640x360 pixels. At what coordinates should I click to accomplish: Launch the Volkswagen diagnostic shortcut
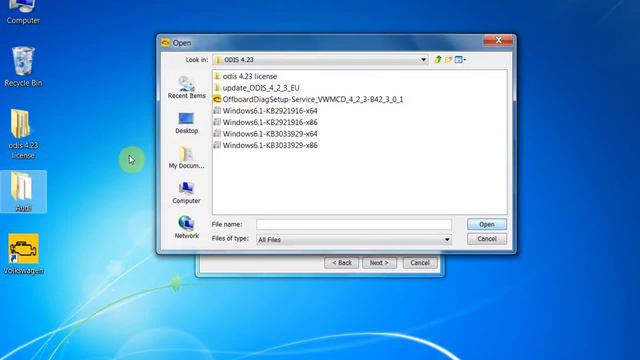23,254
